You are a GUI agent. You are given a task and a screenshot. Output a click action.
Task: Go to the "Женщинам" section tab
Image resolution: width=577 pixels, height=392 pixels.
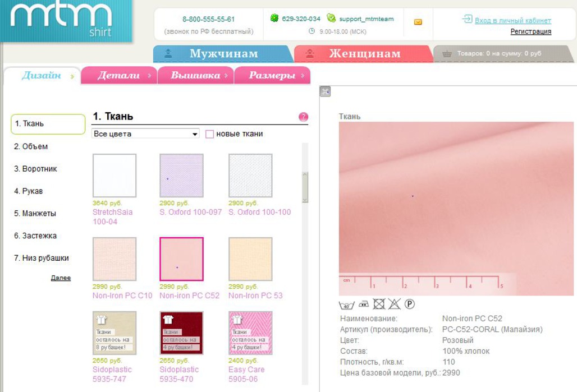point(364,54)
